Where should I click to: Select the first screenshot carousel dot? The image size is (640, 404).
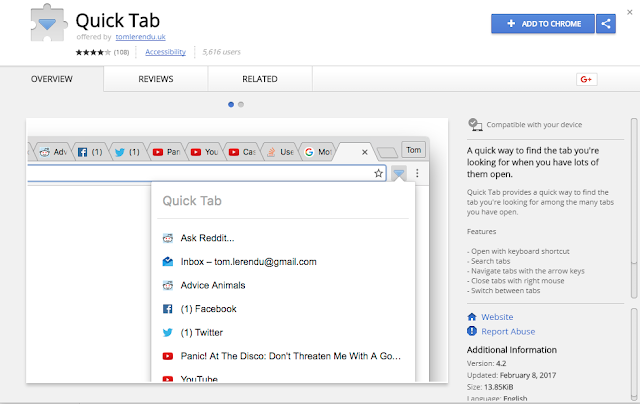click(231, 104)
